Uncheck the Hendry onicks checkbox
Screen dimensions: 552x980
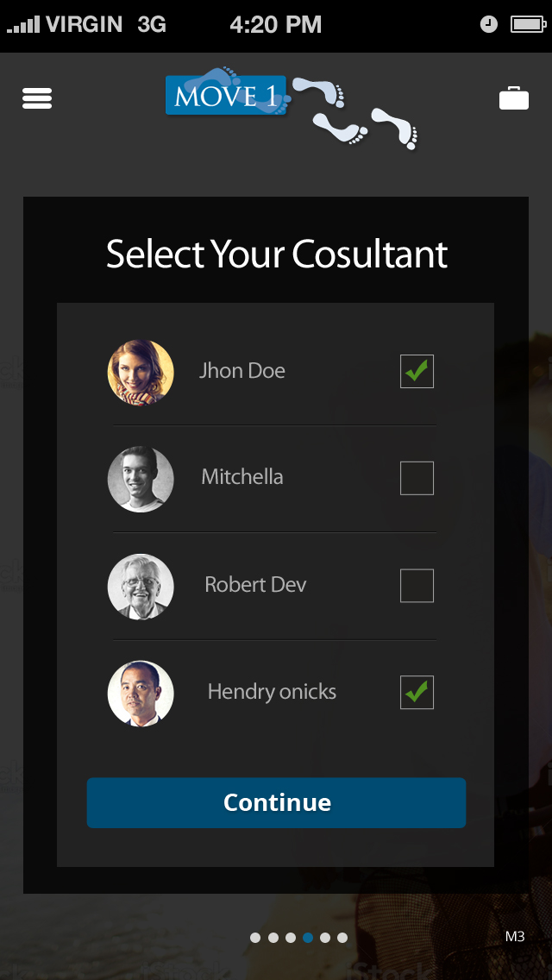[x=417, y=693]
